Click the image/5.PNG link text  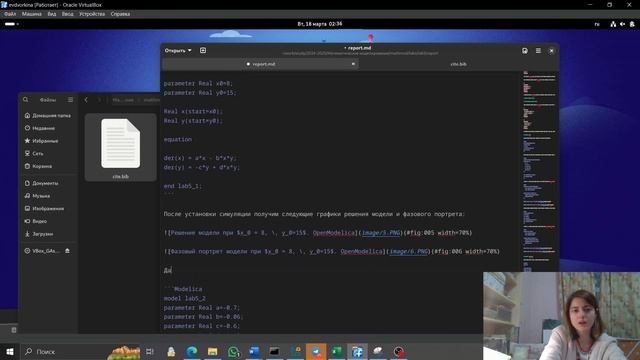pos(381,233)
